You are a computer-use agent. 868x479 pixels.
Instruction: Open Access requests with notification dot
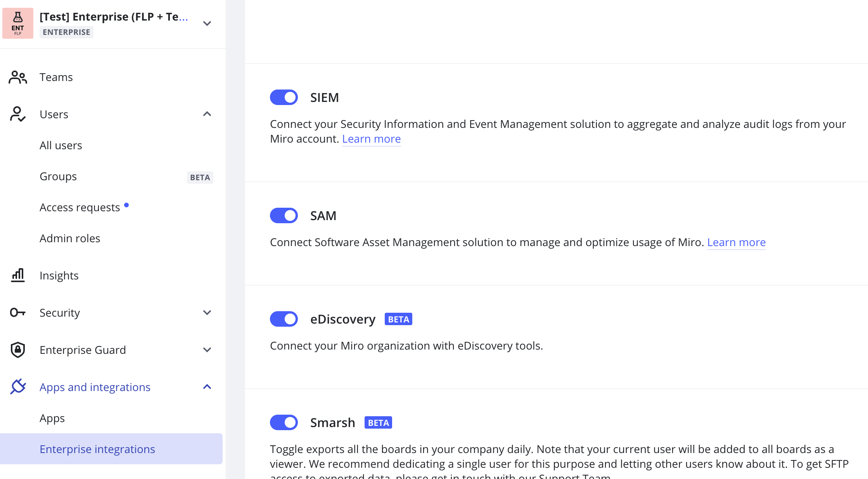80,207
